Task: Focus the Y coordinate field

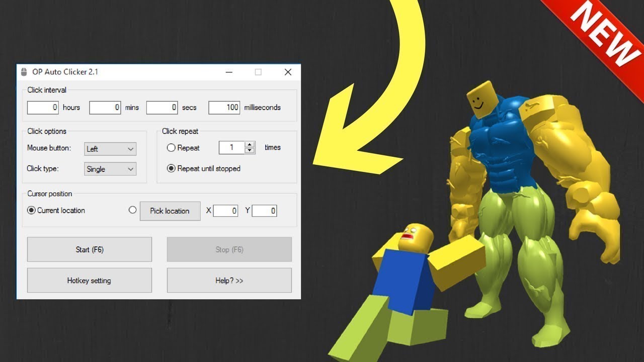Action: 265,211
